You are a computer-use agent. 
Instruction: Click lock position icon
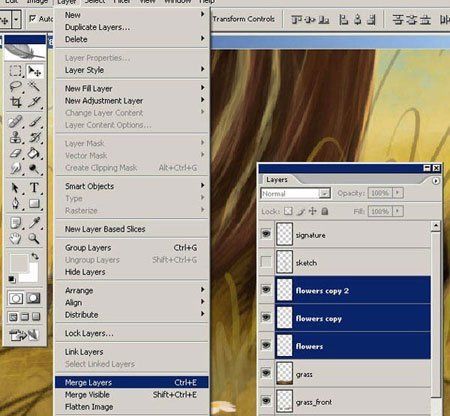click(313, 211)
